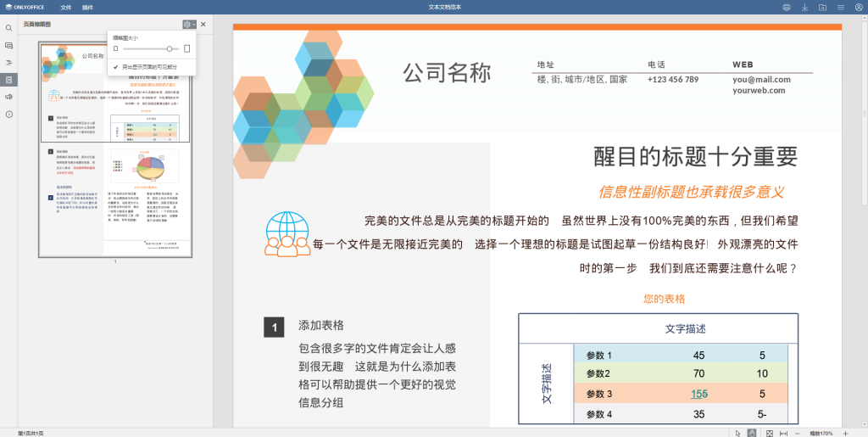
Task: Click the 参数 4 table cell
Action: [x=599, y=414]
